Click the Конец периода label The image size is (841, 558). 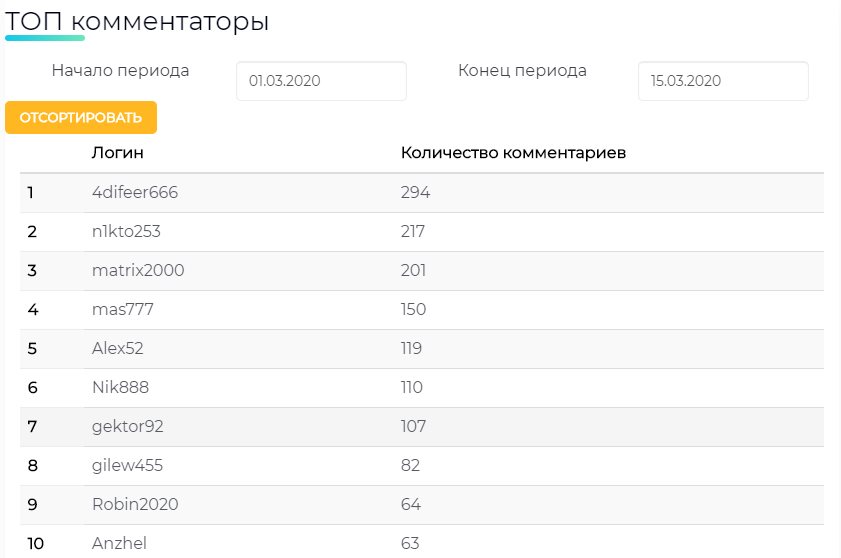[522, 70]
